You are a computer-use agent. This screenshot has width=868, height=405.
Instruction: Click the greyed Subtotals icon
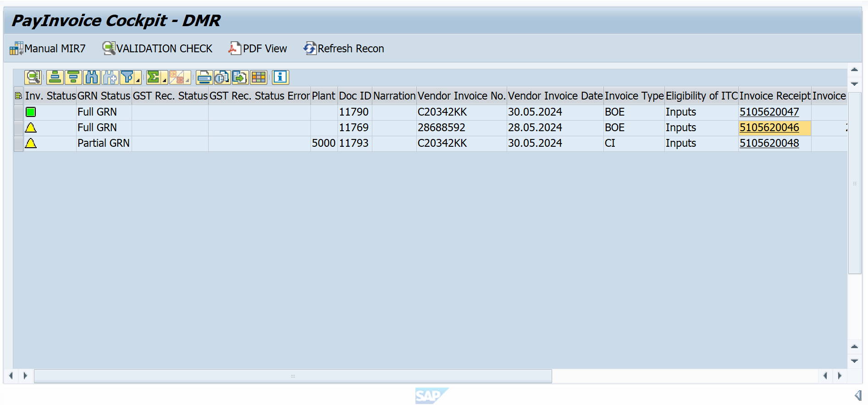(177, 77)
